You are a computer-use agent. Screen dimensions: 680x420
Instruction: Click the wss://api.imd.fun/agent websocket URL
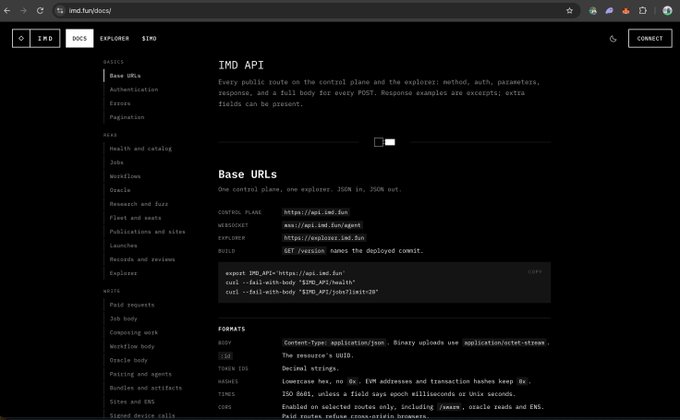(x=322, y=225)
